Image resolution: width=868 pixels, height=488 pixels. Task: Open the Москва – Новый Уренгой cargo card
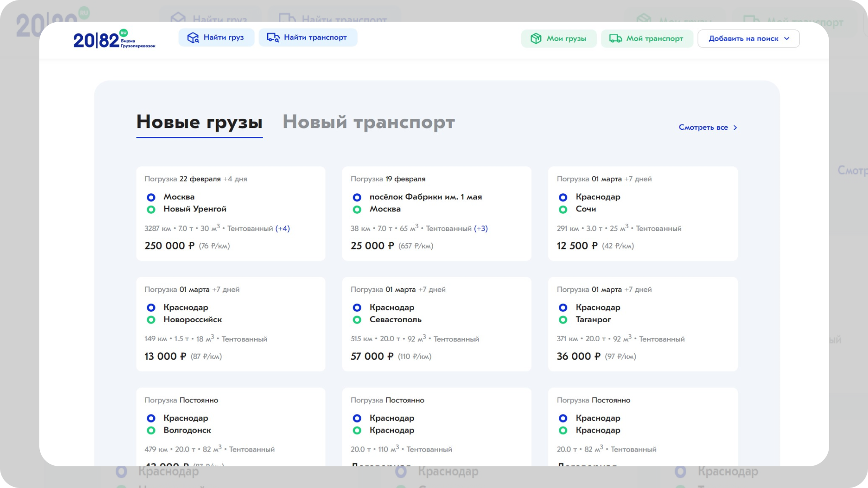pyautogui.click(x=231, y=213)
